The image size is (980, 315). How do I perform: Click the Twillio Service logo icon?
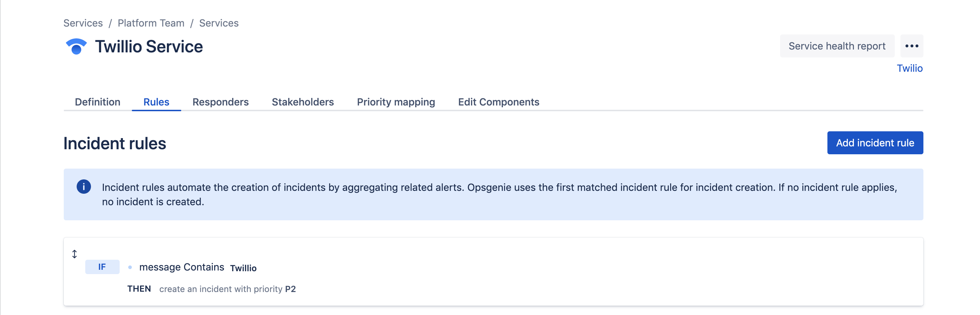pyautogui.click(x=76, y=47)
